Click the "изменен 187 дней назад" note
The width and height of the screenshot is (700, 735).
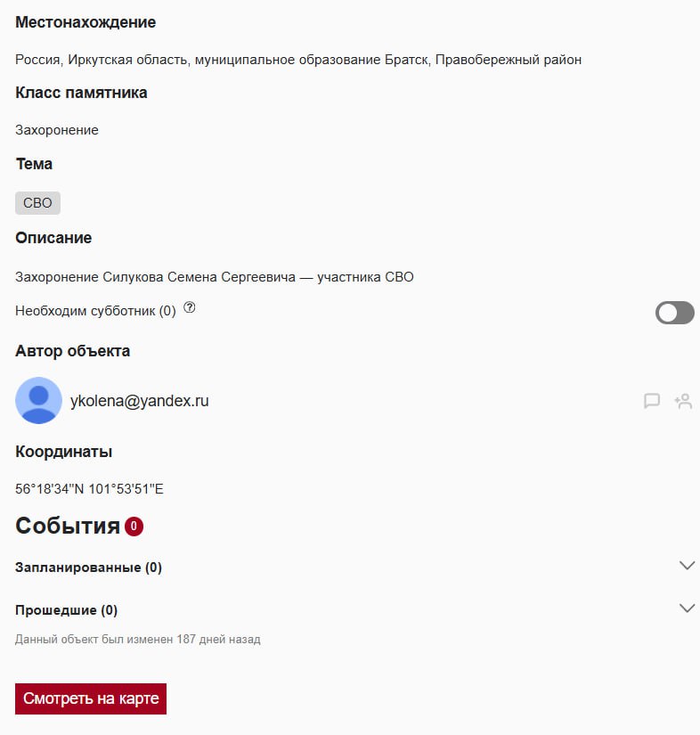tap(137, 639)
